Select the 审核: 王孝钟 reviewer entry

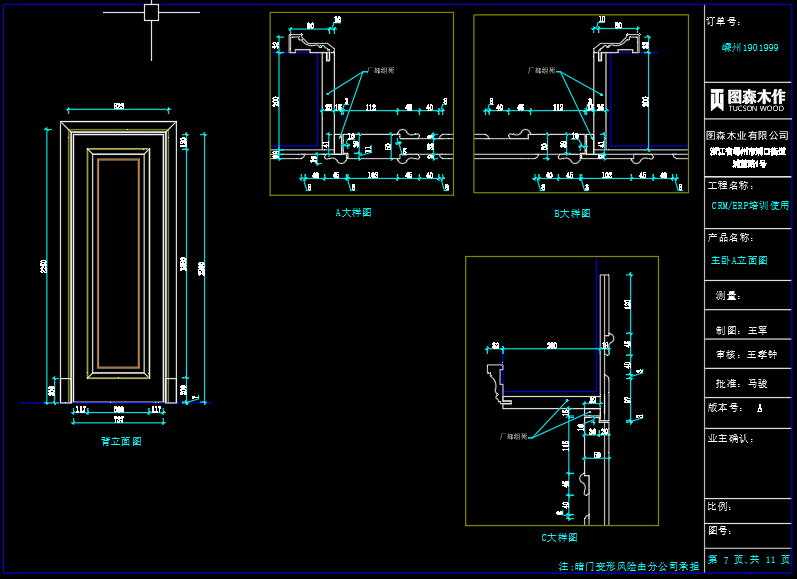click(746, 354)
